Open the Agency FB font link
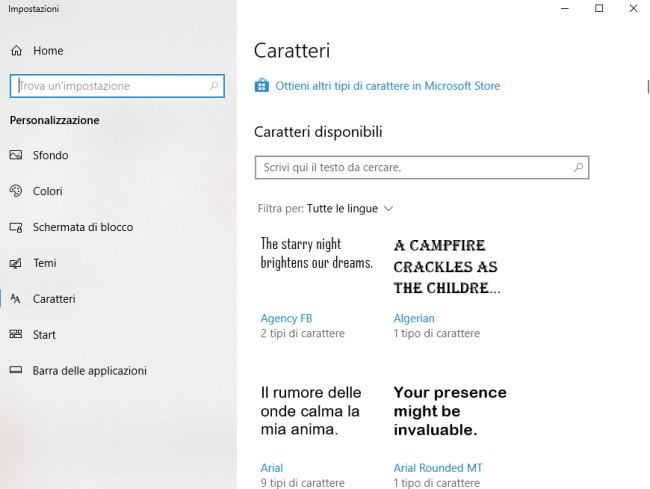The image size is (650, 489). [x=286, y=318]
